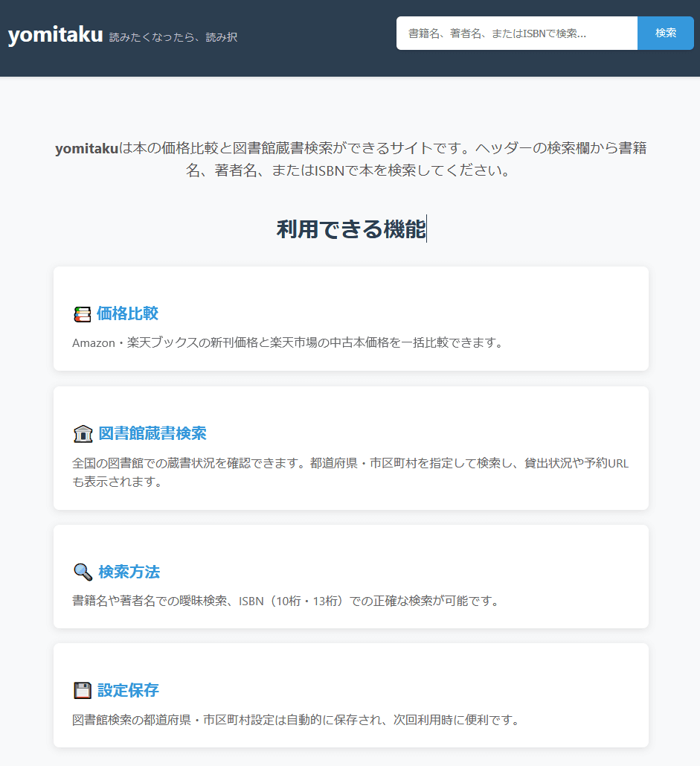Viewport: 700px width, 766px height.
Task: Select the 図書館蔵書検索 heading
Action: [x=152, y=433]
